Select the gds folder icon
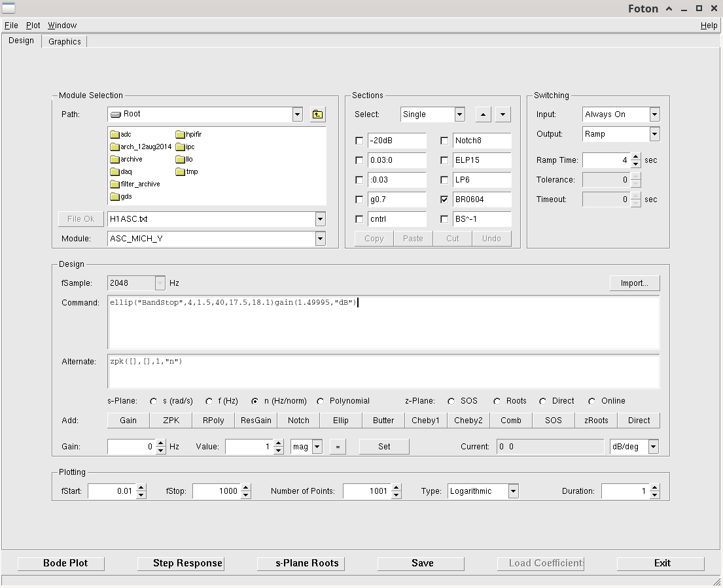Screen dimensions: 723x588 (115, 197)
